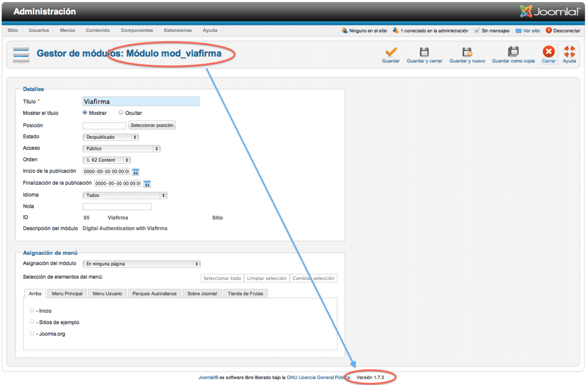This screenshot has width=588, height=385.
Task: Click the Ver sitio monitor icon
Action: 519,31
